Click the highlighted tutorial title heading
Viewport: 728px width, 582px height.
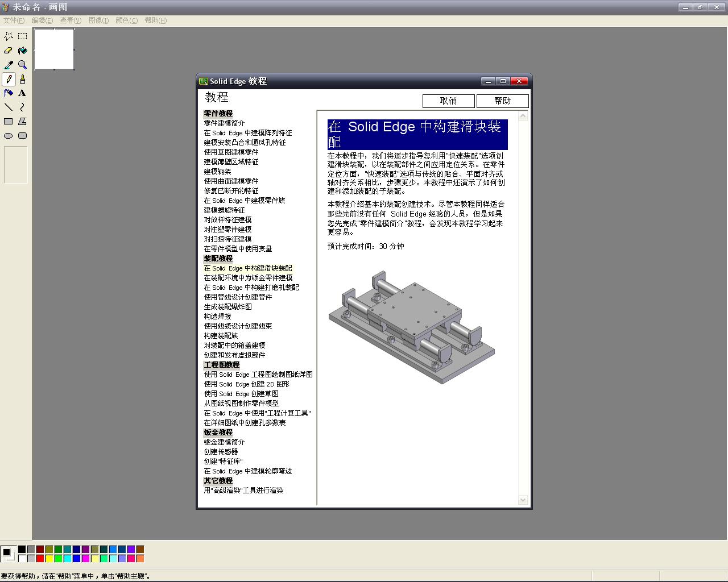pyautogui.click(x=417, y=135)
